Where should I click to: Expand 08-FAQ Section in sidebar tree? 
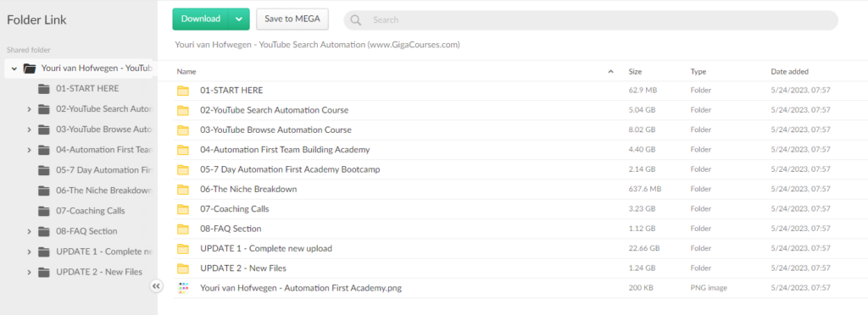[x=30, y=231]
